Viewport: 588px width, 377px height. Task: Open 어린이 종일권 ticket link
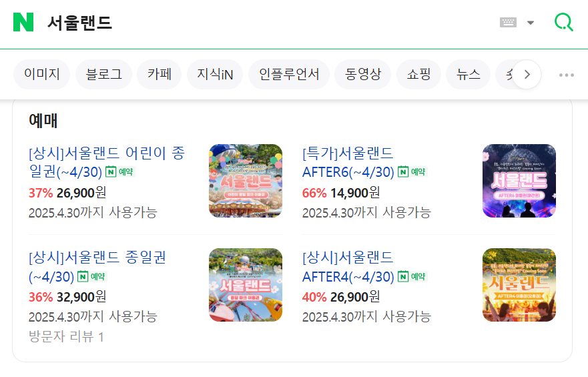pos(107,162)
